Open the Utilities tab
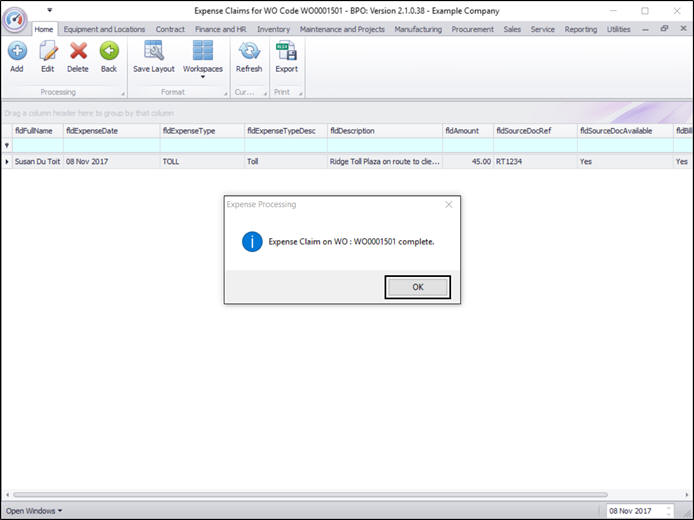The image size is (694, 520). coord(618,29)
